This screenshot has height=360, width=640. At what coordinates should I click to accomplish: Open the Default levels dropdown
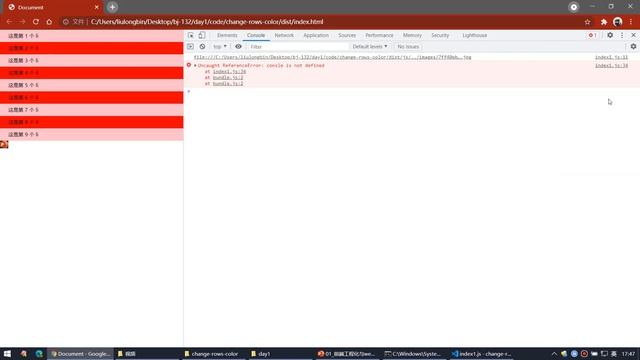tap(370, 47)
